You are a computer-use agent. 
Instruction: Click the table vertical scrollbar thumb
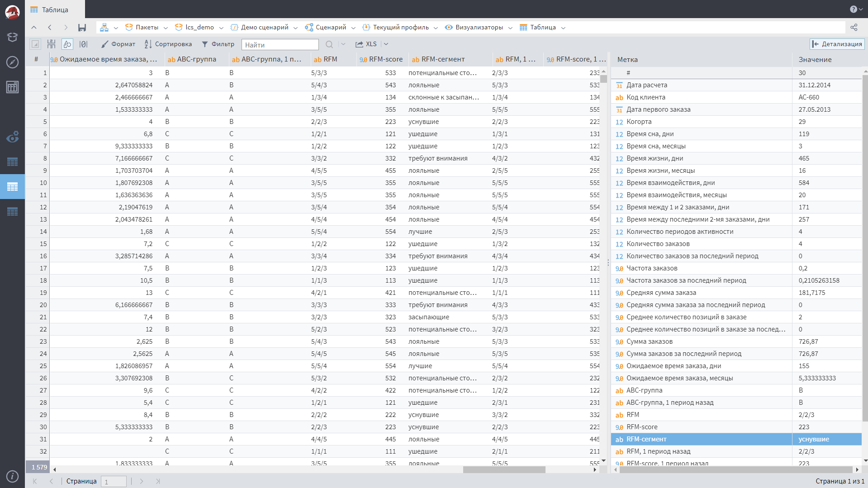click(x=603, y=79)
